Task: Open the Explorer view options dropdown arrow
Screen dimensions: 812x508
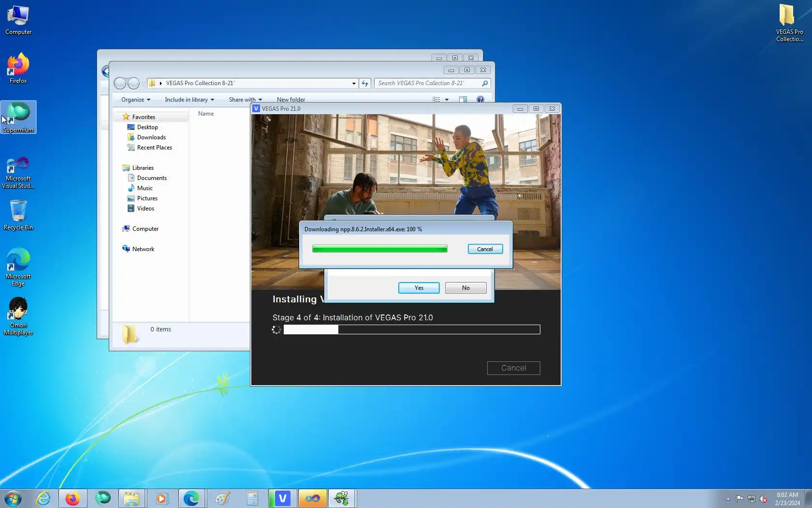Action: (447, 99)
